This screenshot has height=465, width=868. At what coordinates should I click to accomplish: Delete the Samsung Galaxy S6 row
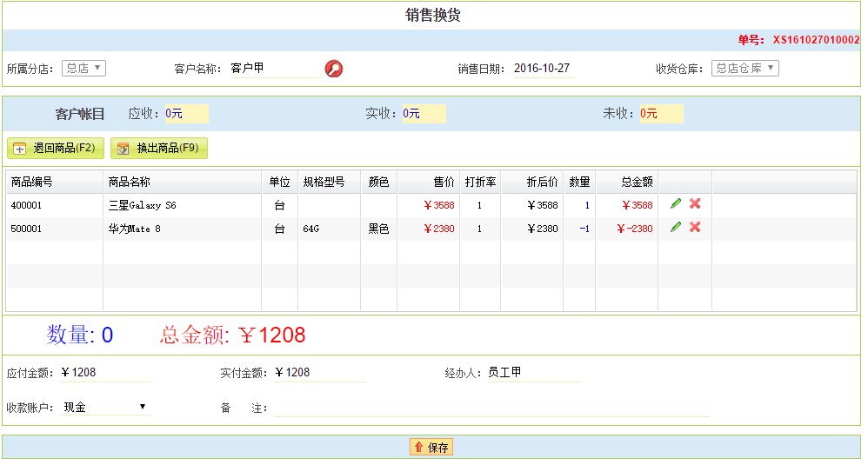(695, 203)
